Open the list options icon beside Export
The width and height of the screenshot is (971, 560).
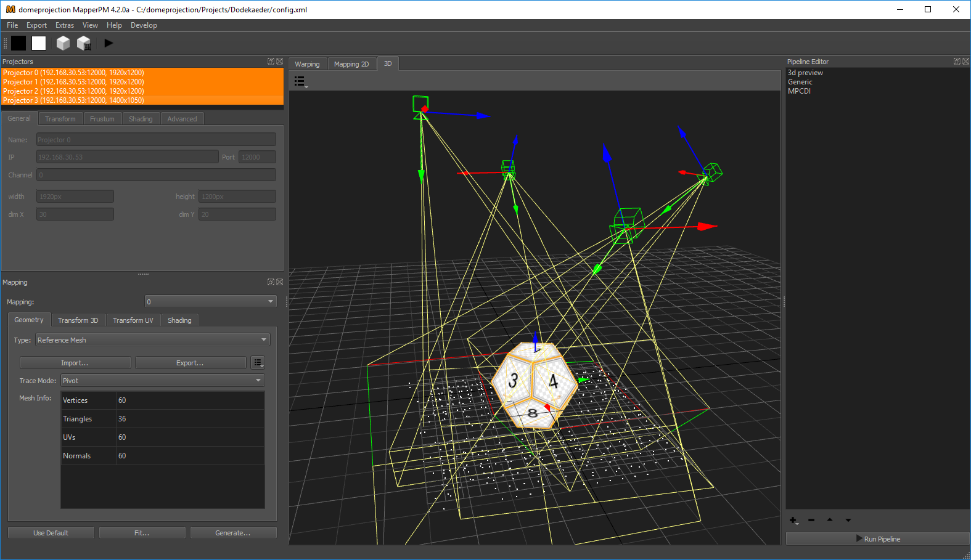click(258, 363)
